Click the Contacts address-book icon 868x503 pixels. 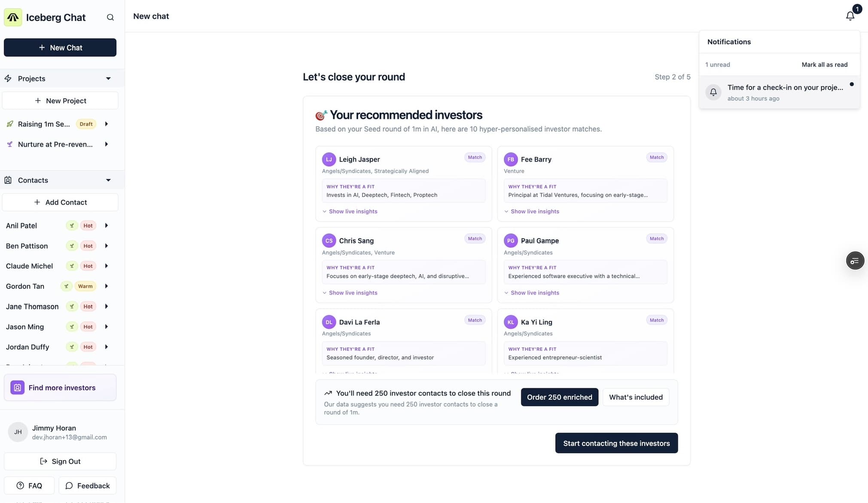[x=8, y=180]
